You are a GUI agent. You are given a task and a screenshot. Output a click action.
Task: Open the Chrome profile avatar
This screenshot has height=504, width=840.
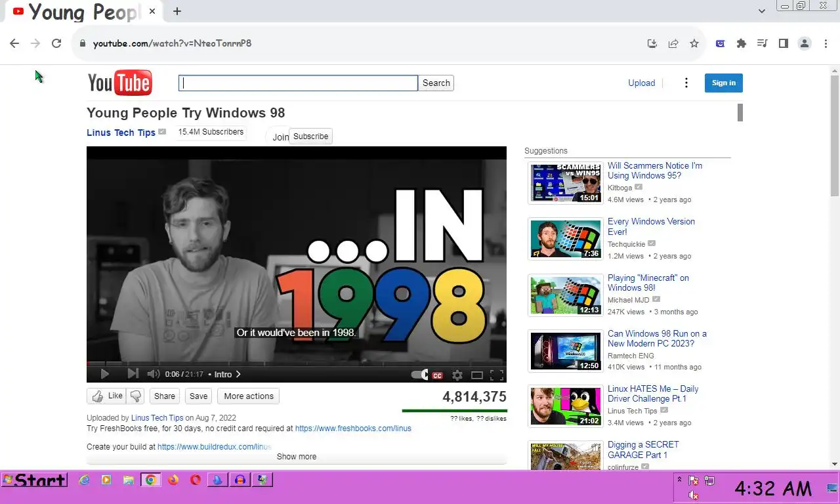(x=805, y=43)
